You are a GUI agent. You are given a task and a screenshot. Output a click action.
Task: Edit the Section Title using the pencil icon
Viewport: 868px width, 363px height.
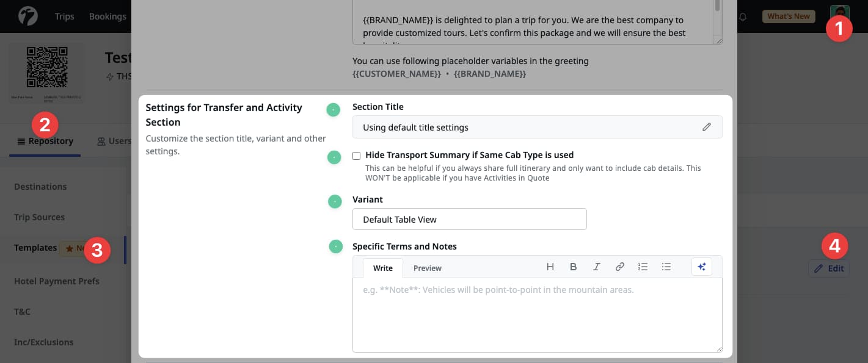point(707,127)
